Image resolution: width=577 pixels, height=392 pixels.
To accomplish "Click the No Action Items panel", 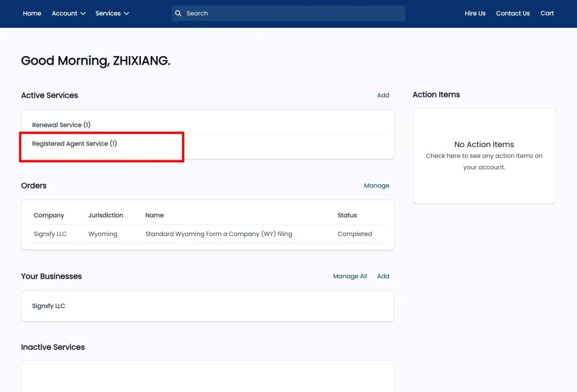I will [x=484, y=155].
